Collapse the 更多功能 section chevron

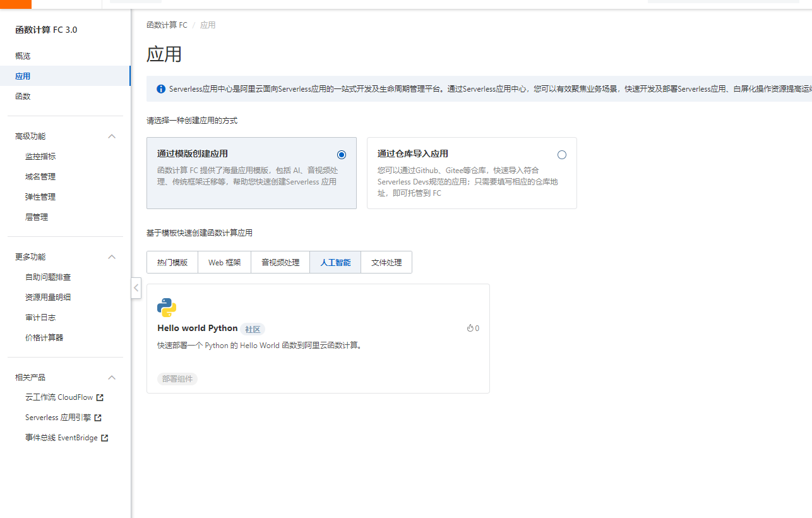click(x=112, y=257)
